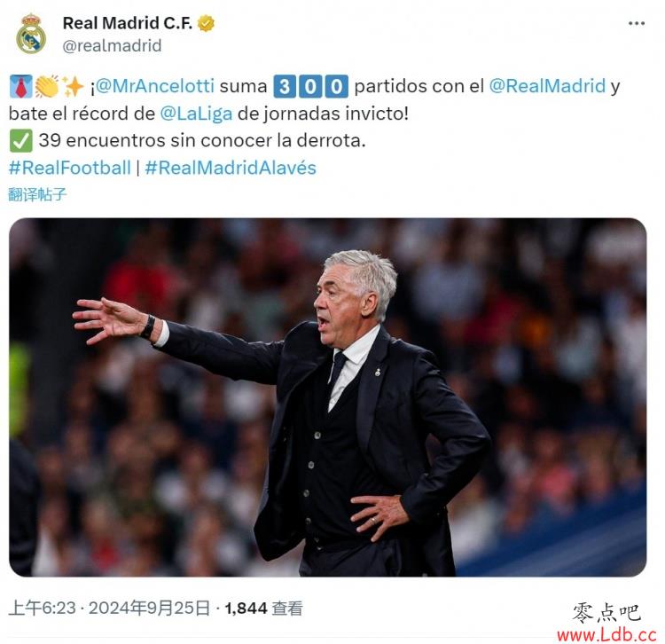Open the @LaLiga mention
Viewport: 665px width, 644px height.
[x=196, y=114]
